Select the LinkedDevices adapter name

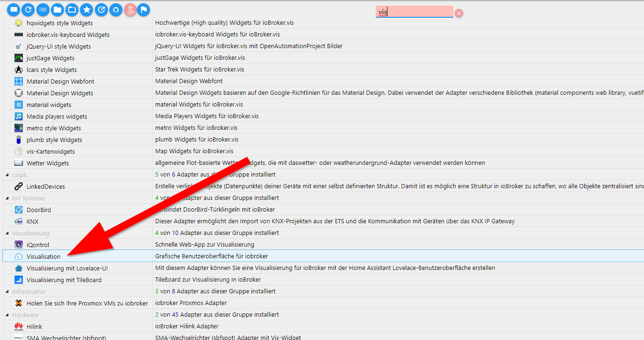pos(46,186)
